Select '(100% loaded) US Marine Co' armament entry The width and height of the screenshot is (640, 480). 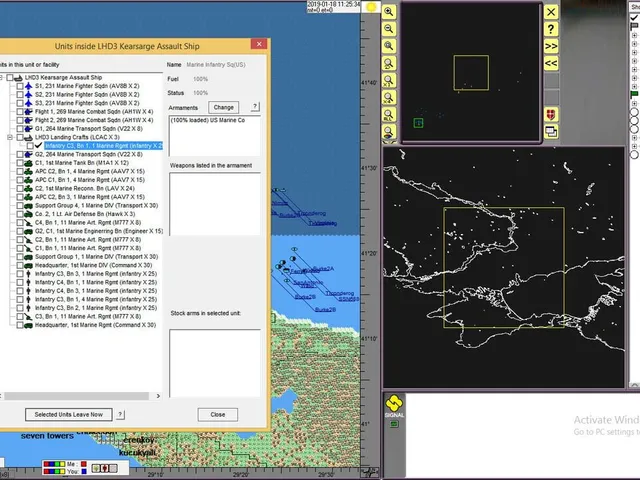[208, 120]
